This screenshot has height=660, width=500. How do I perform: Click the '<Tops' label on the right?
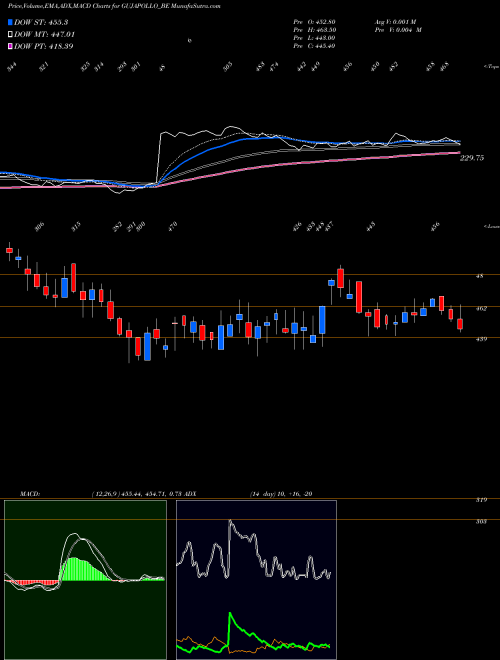(x=492, y=67)
